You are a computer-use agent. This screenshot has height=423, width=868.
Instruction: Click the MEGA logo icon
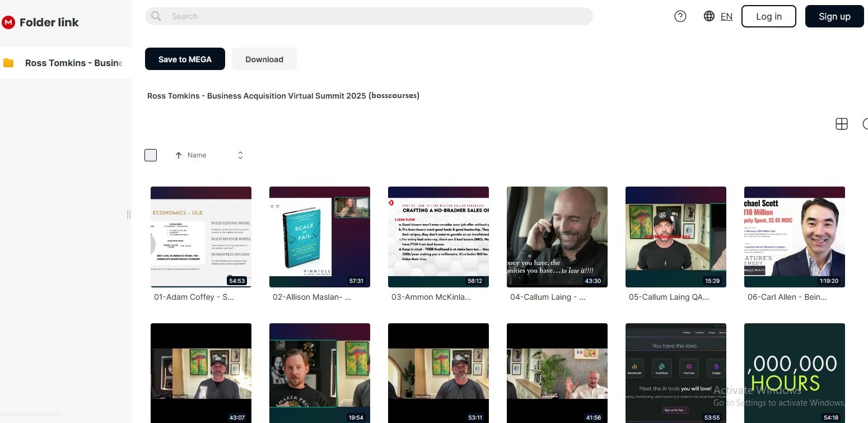click(8, 22)
